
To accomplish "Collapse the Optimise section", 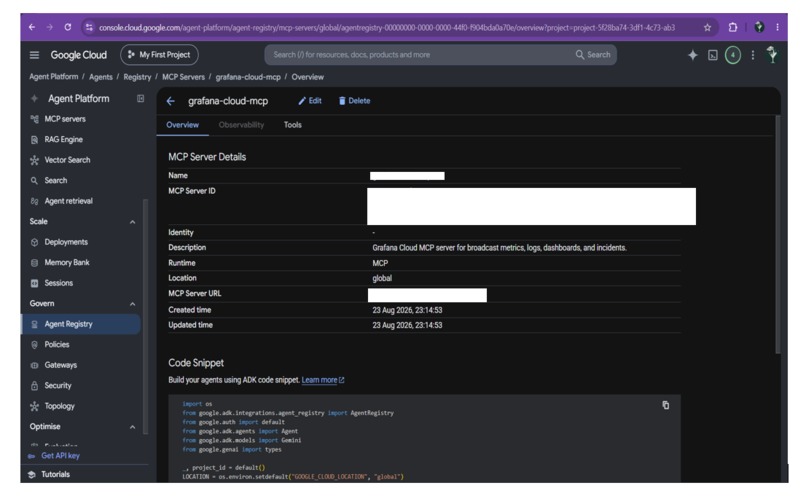I will (133, 427).
